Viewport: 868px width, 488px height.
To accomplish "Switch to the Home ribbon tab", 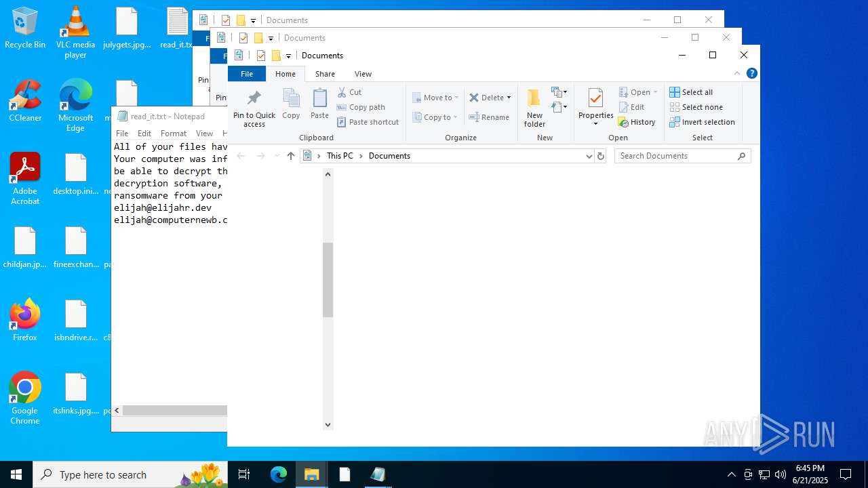I will [x=285, y=74].
